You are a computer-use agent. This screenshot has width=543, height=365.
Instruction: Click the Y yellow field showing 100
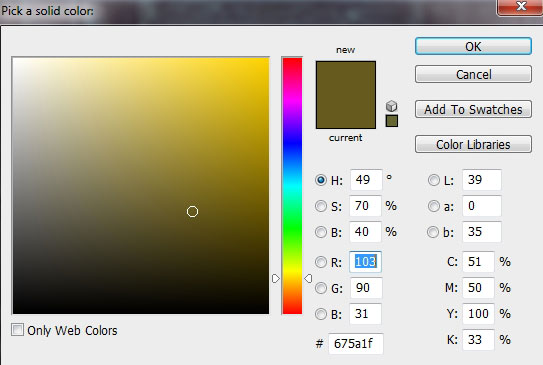coord(478,314)
